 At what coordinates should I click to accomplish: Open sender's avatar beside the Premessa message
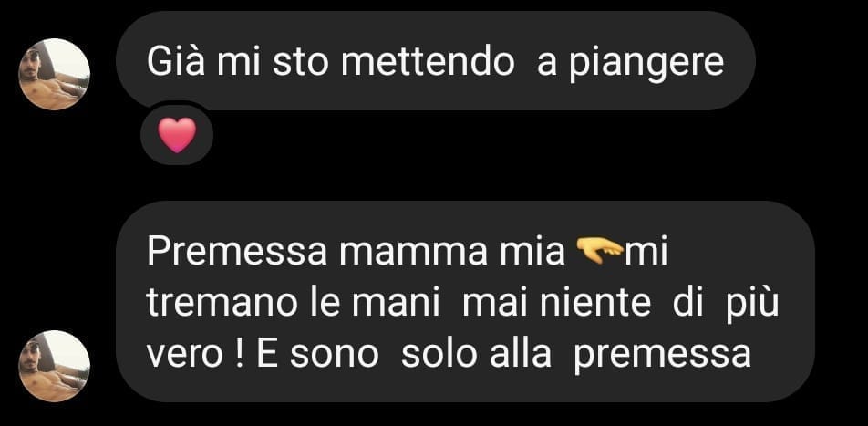[55, 366]
